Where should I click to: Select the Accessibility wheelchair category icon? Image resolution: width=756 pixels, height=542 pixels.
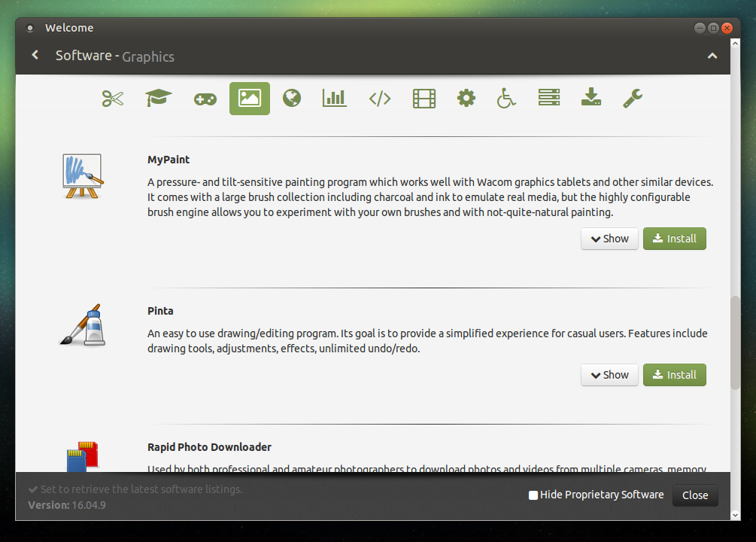(506, 98)
